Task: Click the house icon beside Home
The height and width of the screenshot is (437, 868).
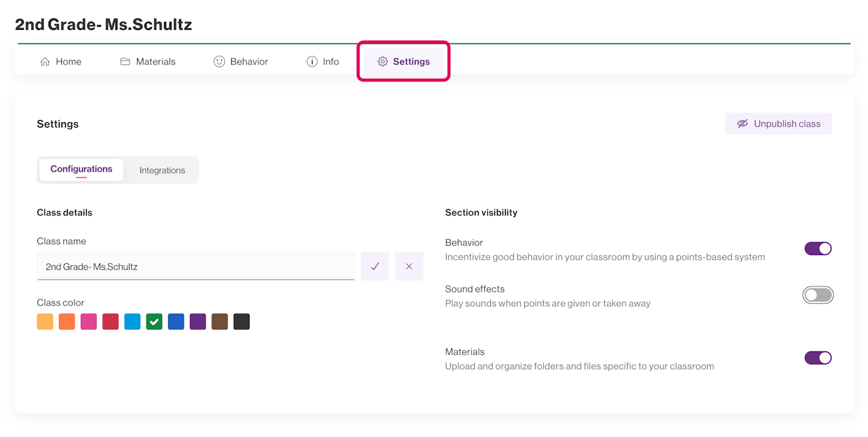Action: pos(45,62)
